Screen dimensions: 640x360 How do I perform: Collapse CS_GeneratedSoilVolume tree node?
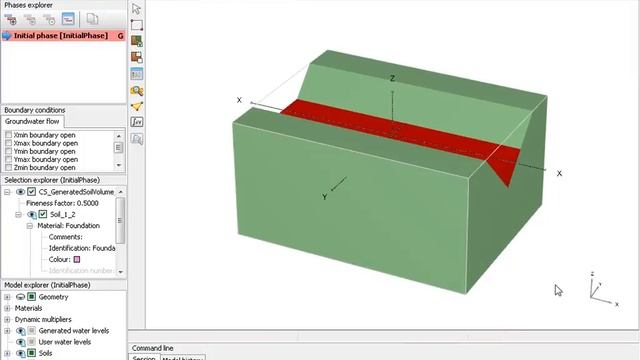pos(7,192)
